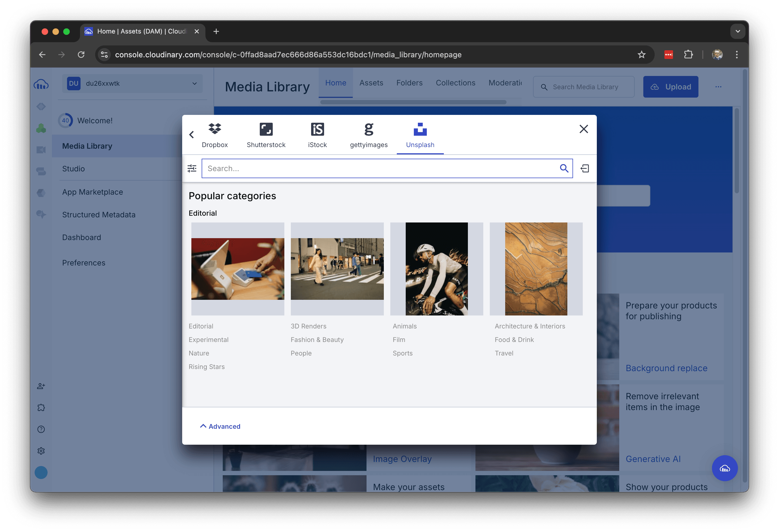Collapse the Advanced section

coord(220,426)
